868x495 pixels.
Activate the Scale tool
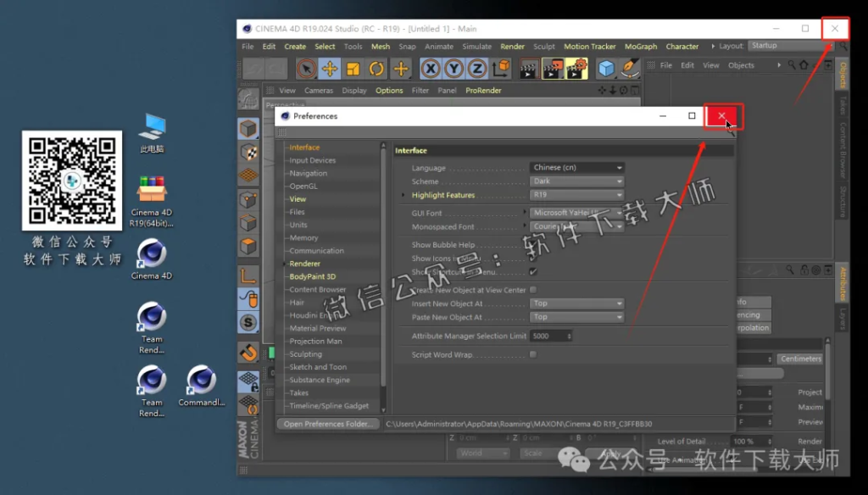pos(354,69)
